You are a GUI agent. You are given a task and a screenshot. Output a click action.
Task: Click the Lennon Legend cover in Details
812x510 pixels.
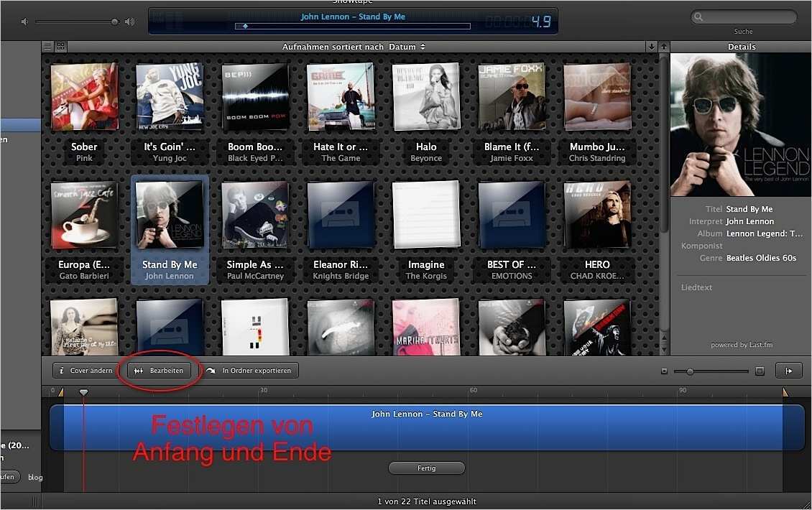741,125
